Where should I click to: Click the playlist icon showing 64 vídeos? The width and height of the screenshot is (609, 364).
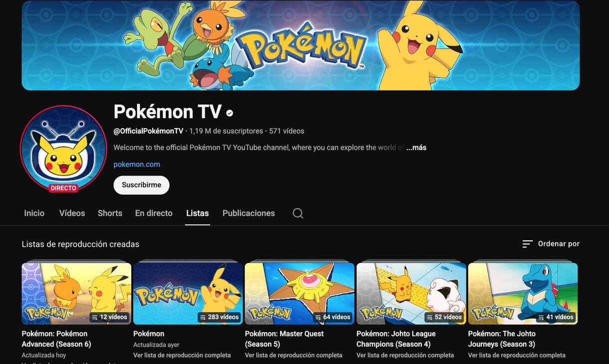(x=319, y=317)
